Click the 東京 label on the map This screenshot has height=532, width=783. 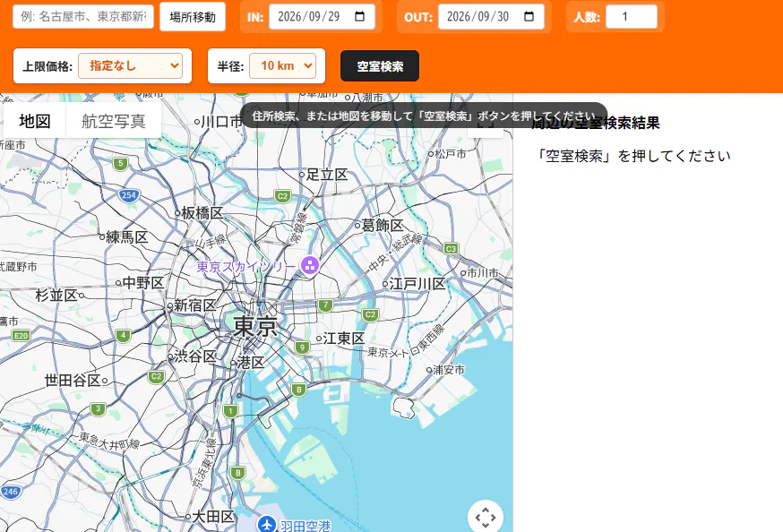255,326
